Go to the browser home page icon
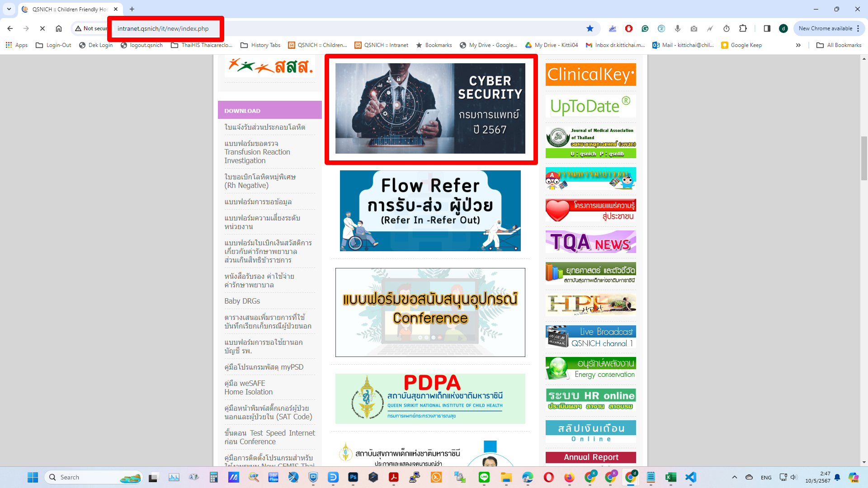Image resolution: width=868 pixels, height=488 pixels. [x=59, y=28]
